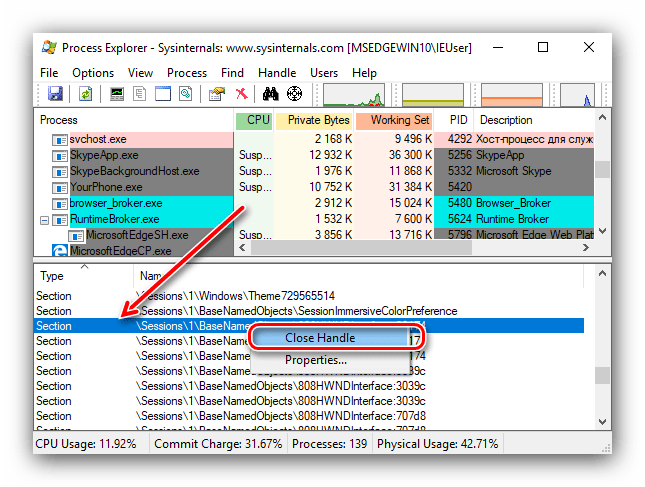Click the handles pane vertical scrollbar thumb
This screenshot has height=487, width=645.
tap(602, 375)
